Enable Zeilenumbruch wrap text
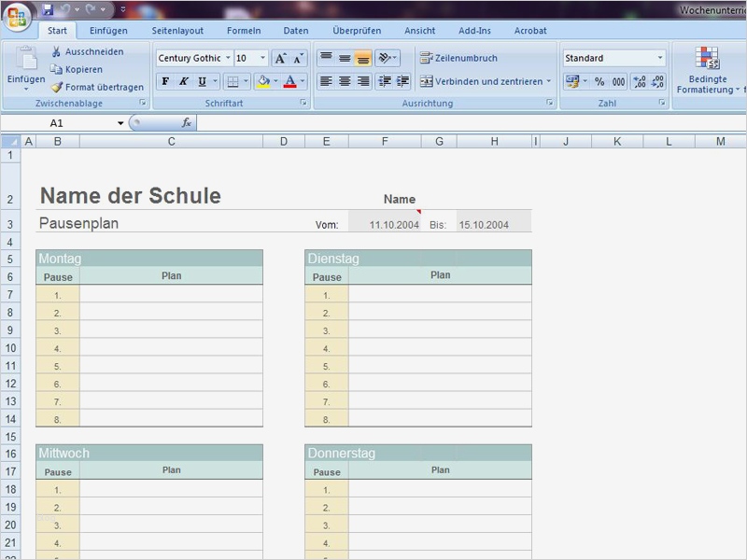 (458, 58)
